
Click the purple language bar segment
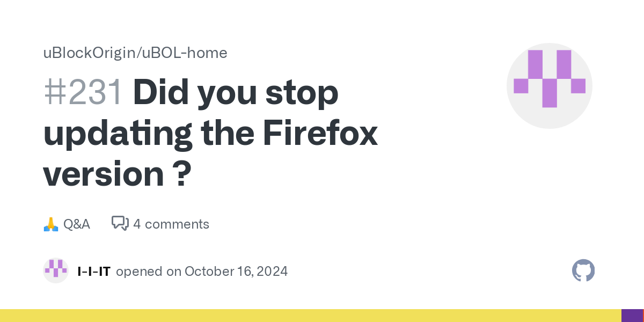click(x=632, y=316)
